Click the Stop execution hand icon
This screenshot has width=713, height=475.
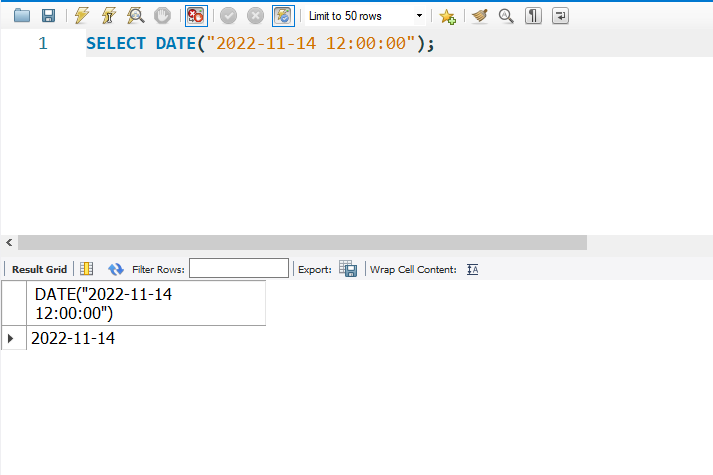pos(161,16)
